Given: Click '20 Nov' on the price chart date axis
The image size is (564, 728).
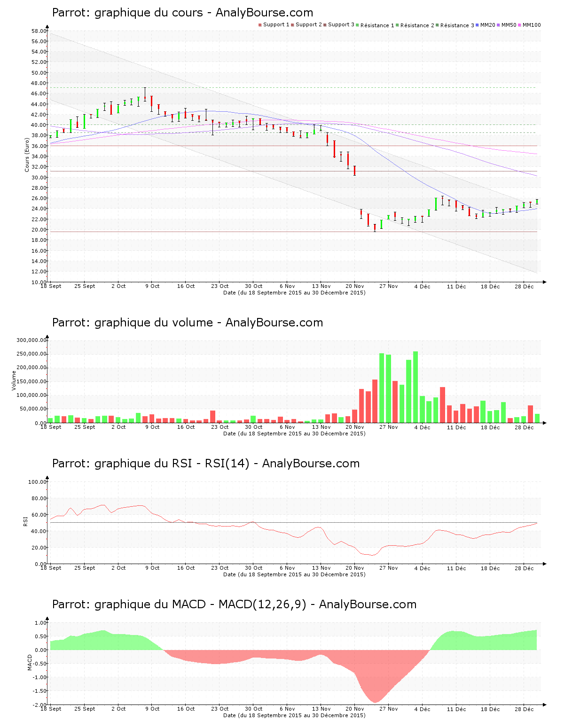Looking at the screenshot, I should [x=355, y=286].
